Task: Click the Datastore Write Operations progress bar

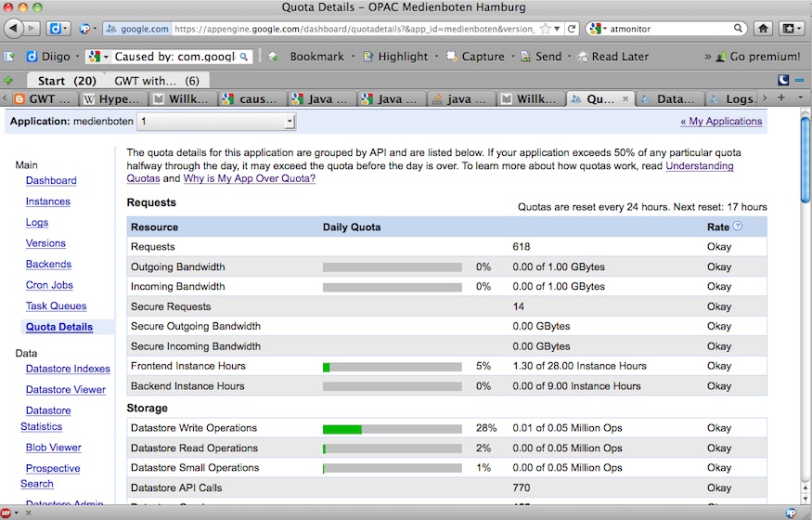Action: pos(392,428)
